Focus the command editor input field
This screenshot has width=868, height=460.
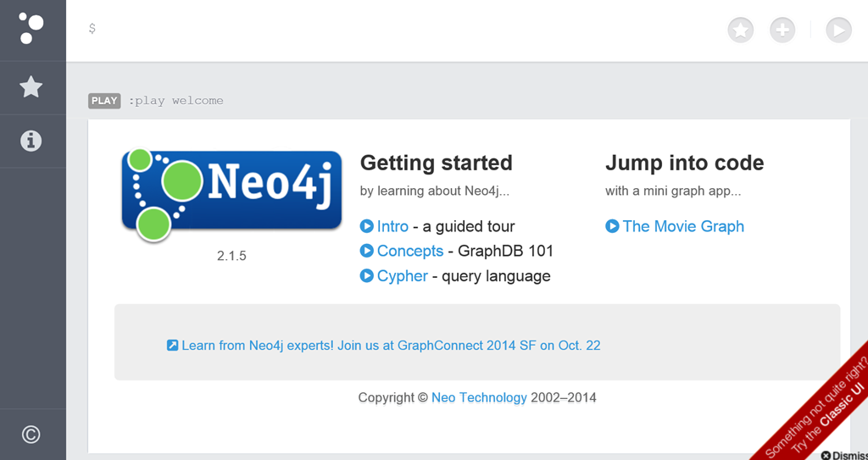pos(404,29)
